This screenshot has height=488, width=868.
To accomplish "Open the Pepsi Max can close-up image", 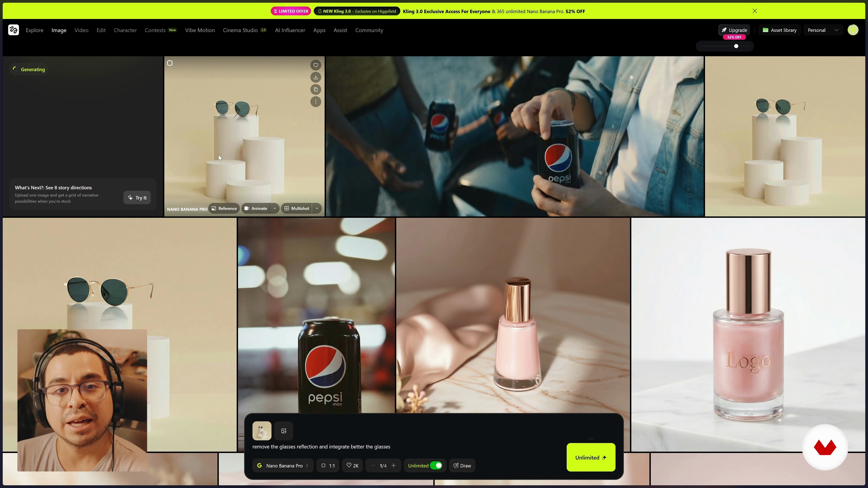I will [x=316, y=315].
